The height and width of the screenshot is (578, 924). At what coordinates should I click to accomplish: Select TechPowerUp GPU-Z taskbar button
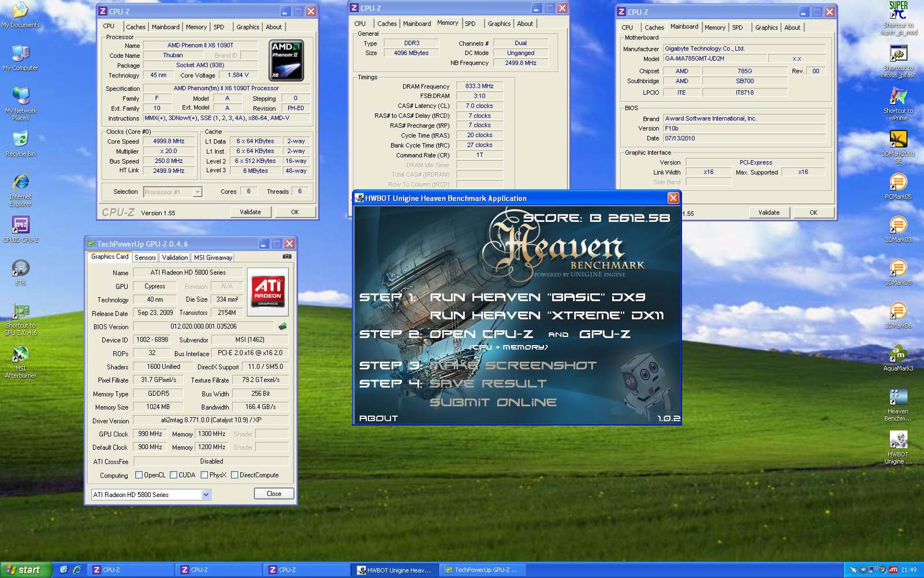click(x=482, y=570)
